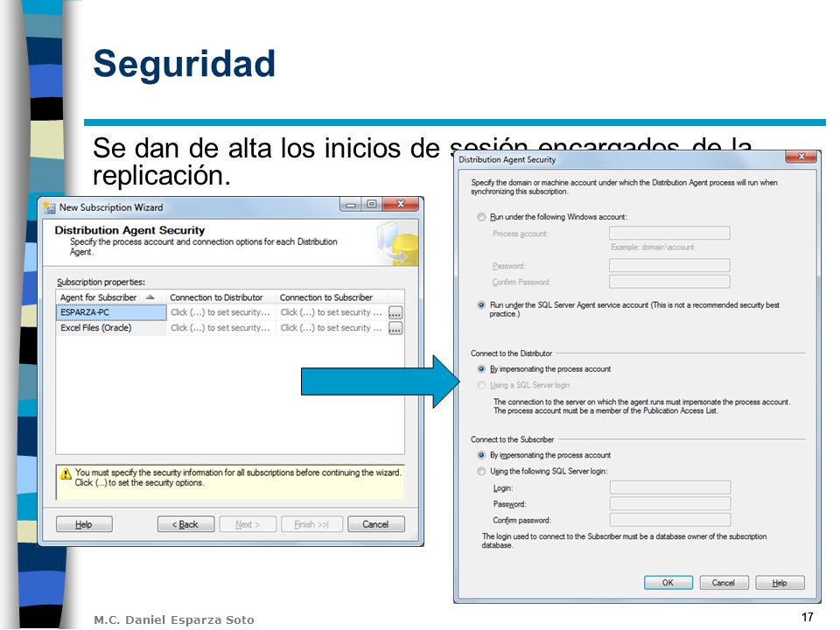Click ESPARZA-PC Connection to Subscriber cell

pyautogui.click(x=332, y=312)
